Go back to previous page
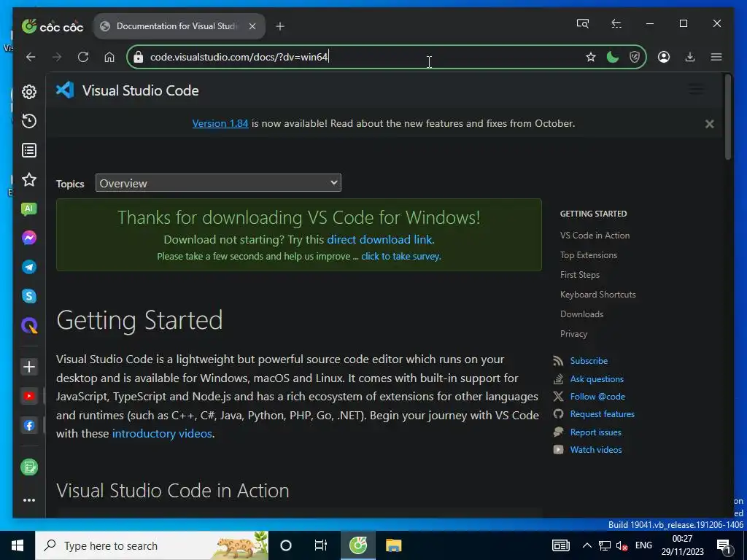747x560 pixels. 31,57
